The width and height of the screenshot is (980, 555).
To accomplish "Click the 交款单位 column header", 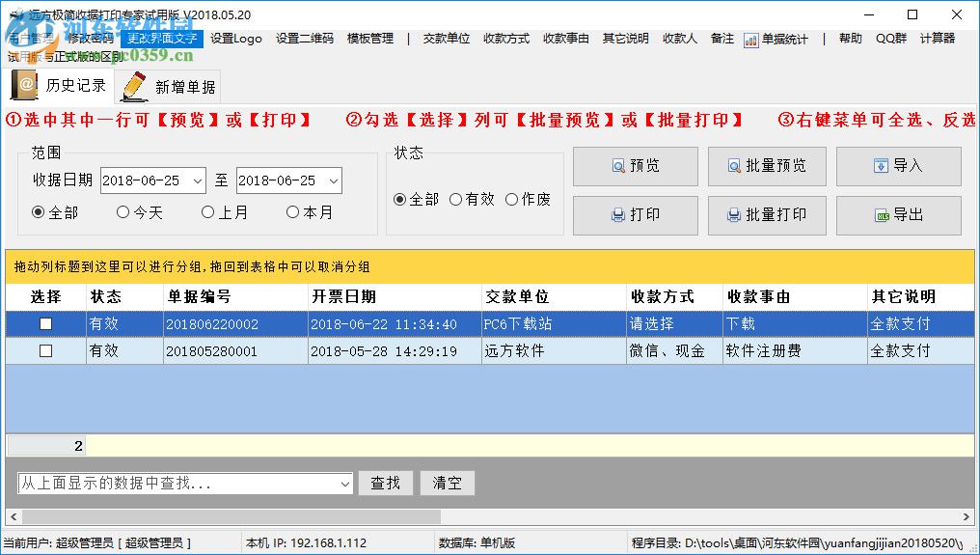I will pyautogui.click(x=555, y=297).
